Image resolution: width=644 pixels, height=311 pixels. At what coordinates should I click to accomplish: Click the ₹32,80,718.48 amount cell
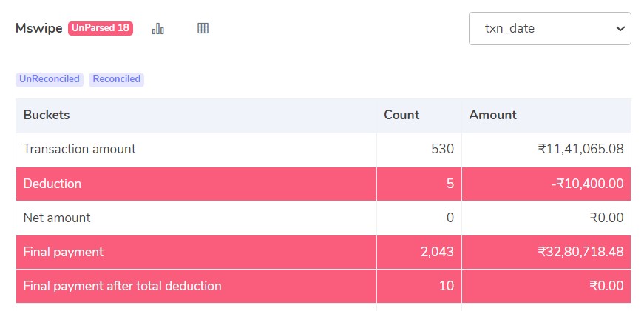tap(580, 252)
